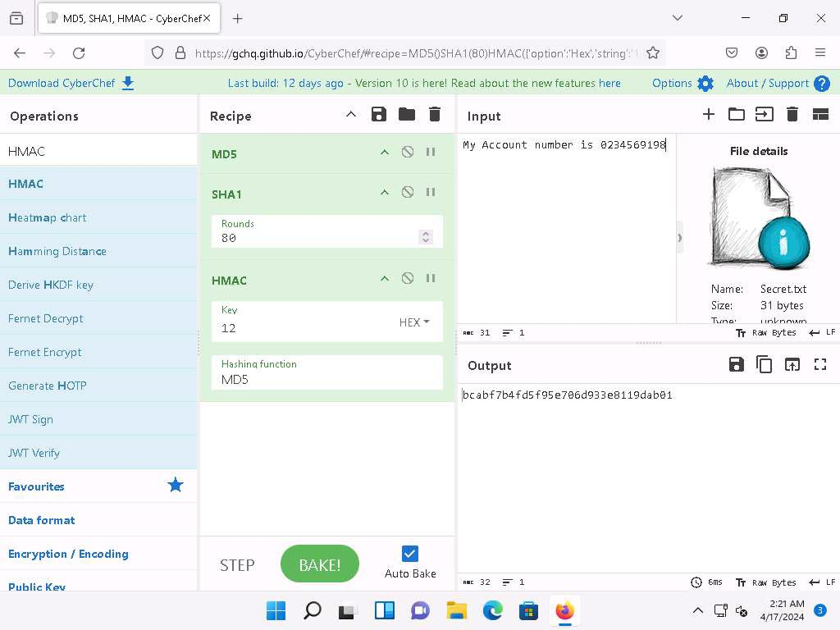Expand the Data format category

pos(42,520)
